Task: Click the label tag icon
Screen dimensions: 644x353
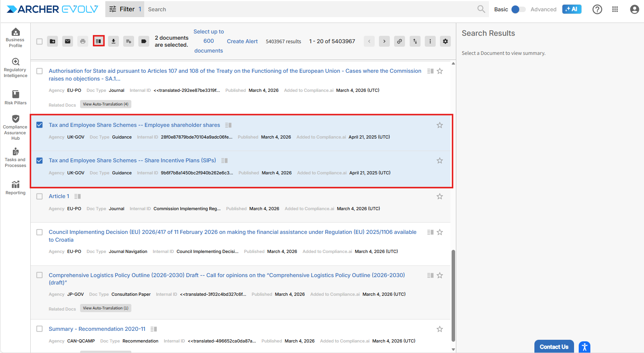Action: (144, 41)
